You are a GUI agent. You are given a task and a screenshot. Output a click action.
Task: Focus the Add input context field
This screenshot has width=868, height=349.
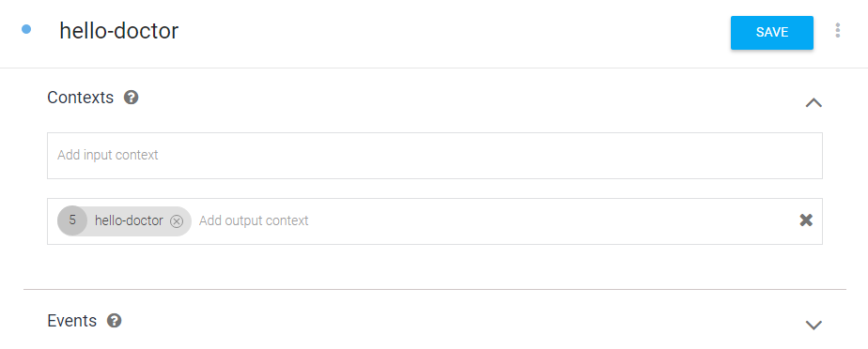(435, 156)
